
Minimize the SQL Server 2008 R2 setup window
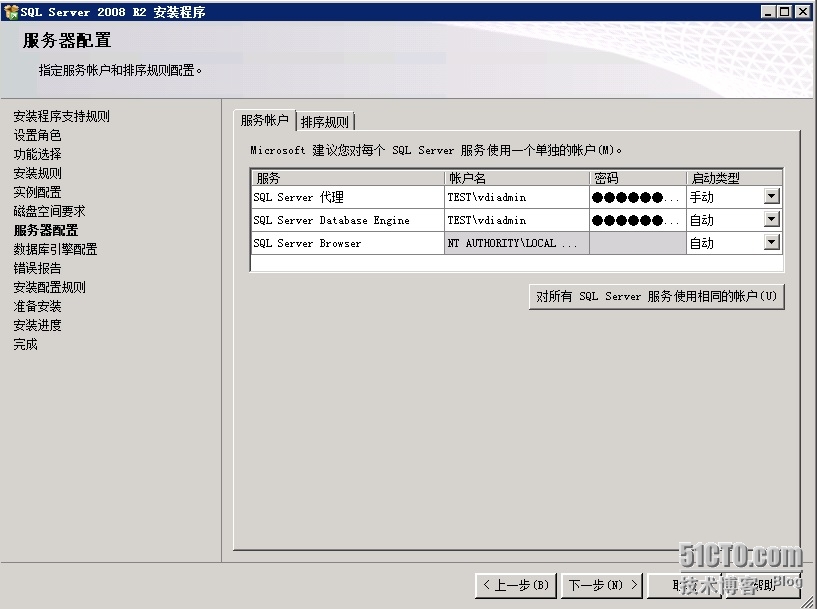(768, 11)
